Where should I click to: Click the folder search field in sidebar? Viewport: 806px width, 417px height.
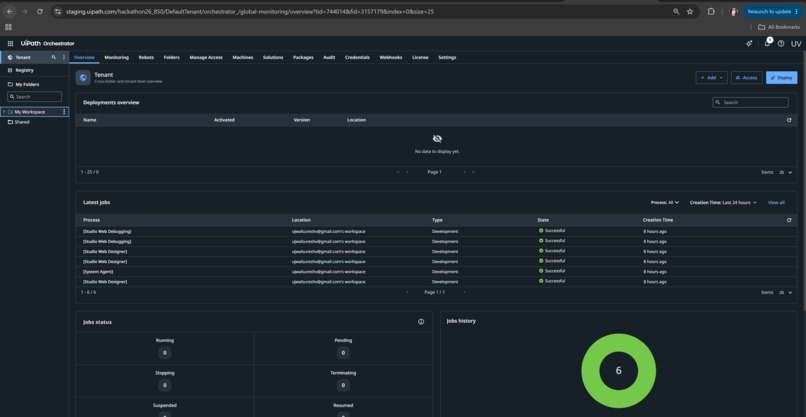(x=34, y=97)
